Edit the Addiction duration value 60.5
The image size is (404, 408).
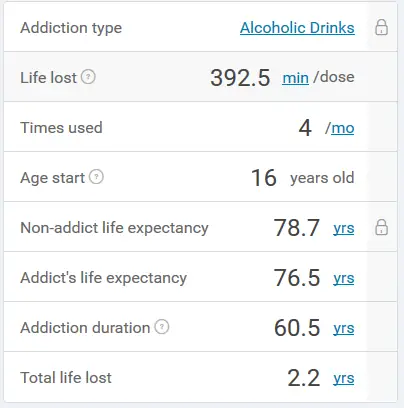tap(297, 328)
